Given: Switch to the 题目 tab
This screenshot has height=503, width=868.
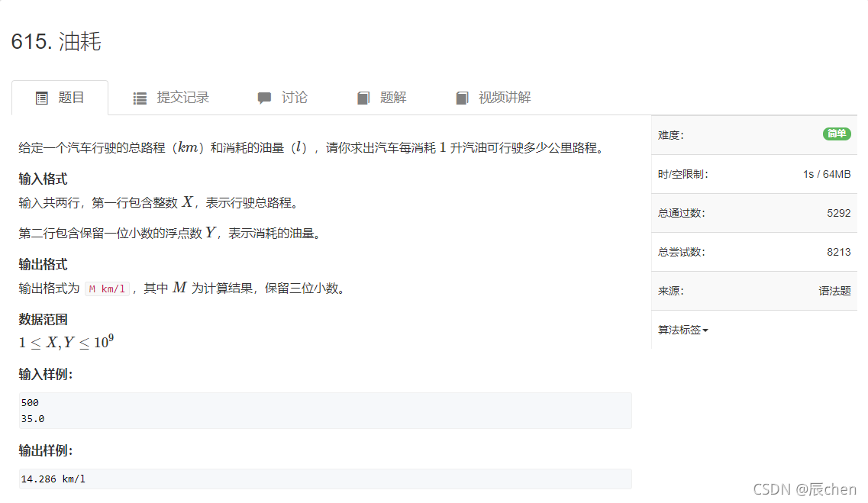Looking at the screenshot, I should [x=60, y=98].
